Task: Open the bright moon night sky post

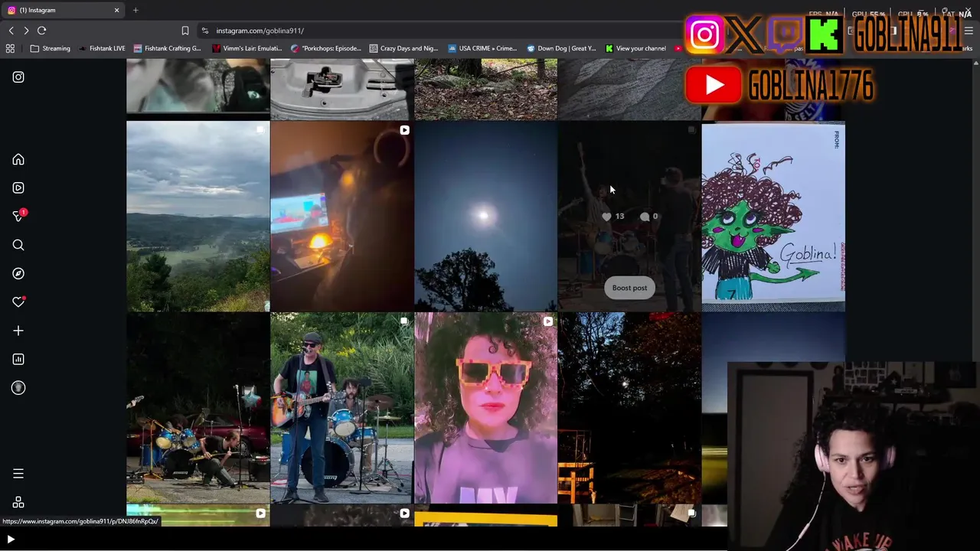Action: pos(485,217)
